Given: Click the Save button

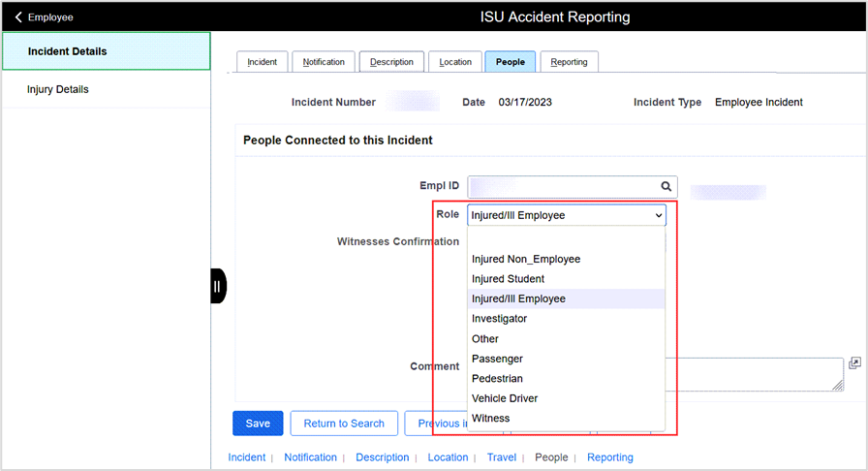Looking at the screenshot, I should coord(258,424).
